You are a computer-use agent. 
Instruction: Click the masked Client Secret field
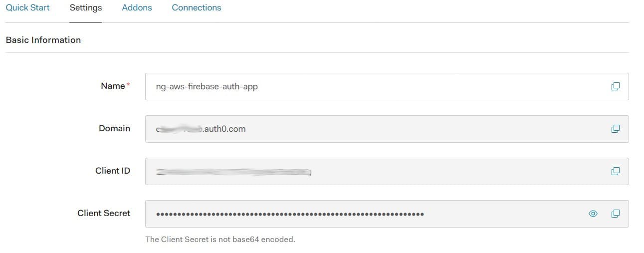387,214
